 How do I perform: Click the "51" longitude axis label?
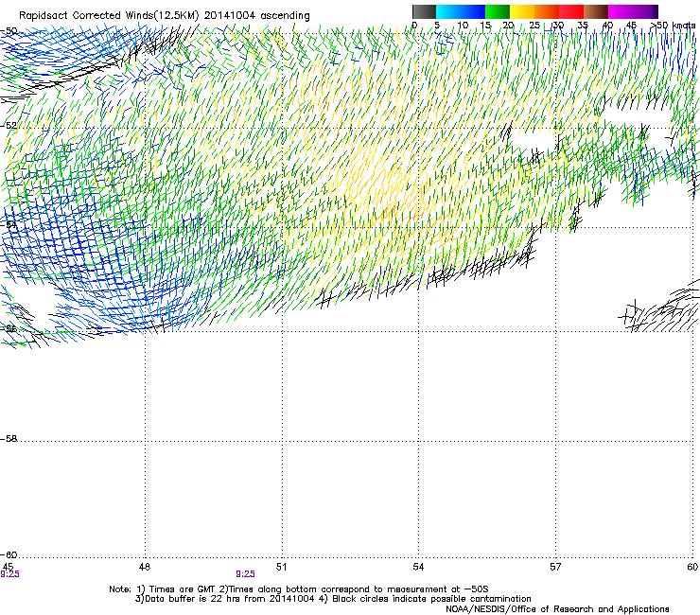coord(281,567)
